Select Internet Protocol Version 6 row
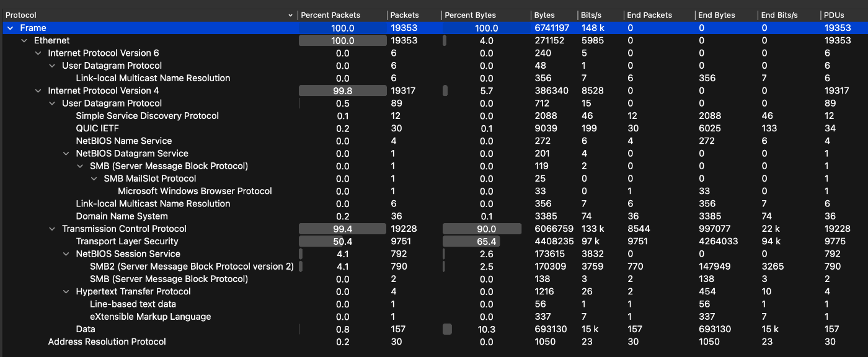This screenshot has width=868, height=357. pyautogui.click(x=434, y=53)
